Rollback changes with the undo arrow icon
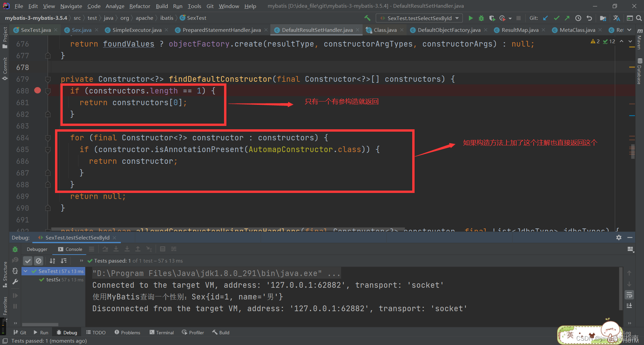The width and height of the screenshot is (644, 345). [x=589, y=18]
